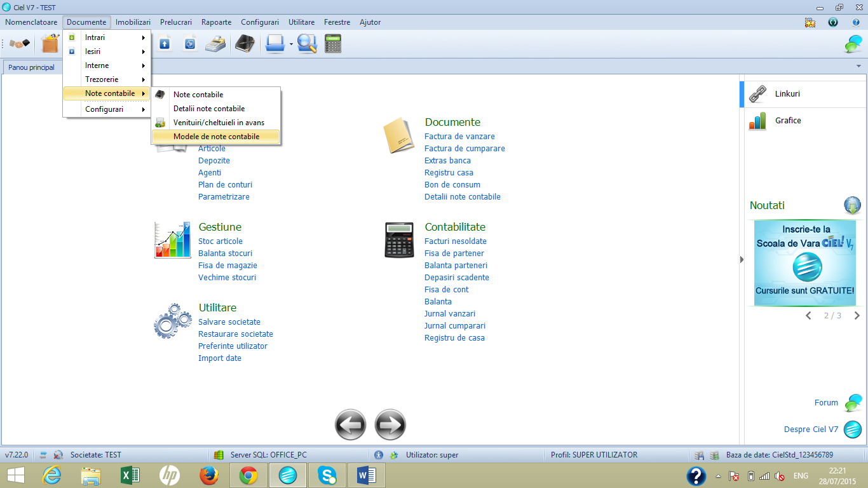
Task: Click the chat bubbles icon in toolbar
Action: point(853,43)
